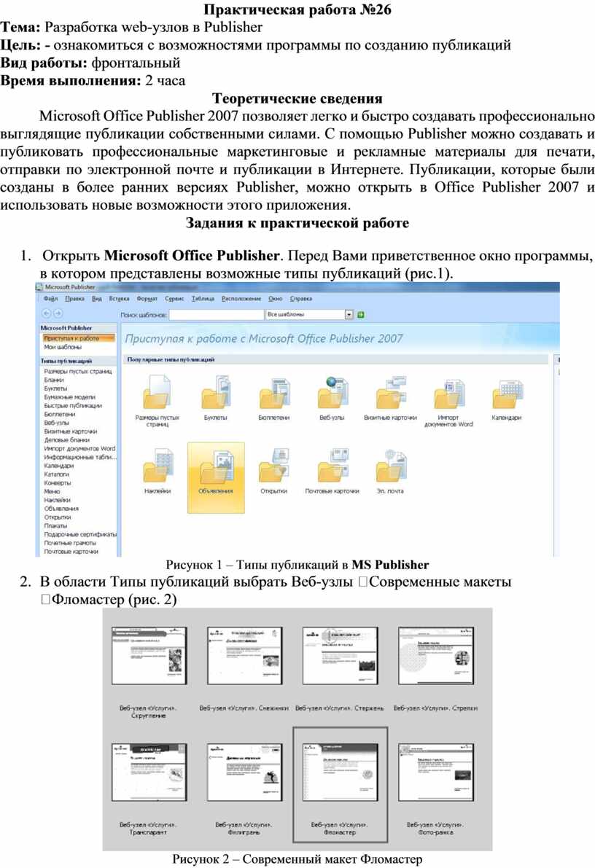
Task: Click the green search go button
Action: click(x=361, y=314)
